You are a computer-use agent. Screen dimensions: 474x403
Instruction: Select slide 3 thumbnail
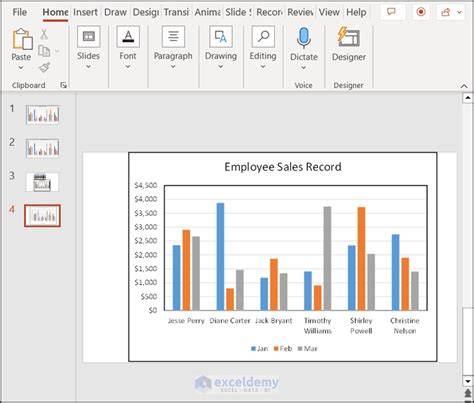(x=42, y=182)
